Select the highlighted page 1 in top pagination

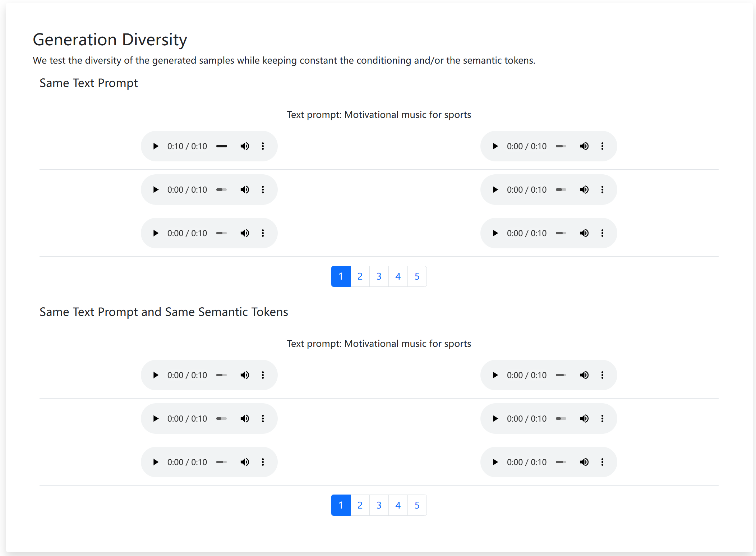point(340,276)
